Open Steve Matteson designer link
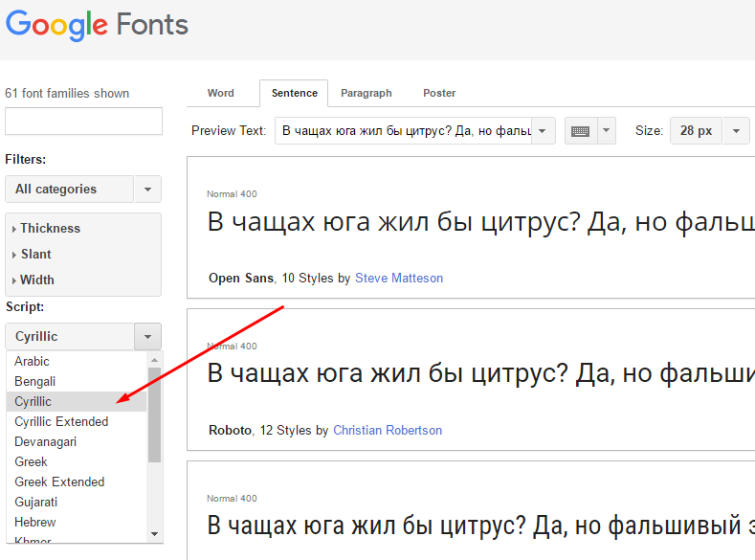The height and width of the screenshot is (560, 755). click(x=399, y=279)
